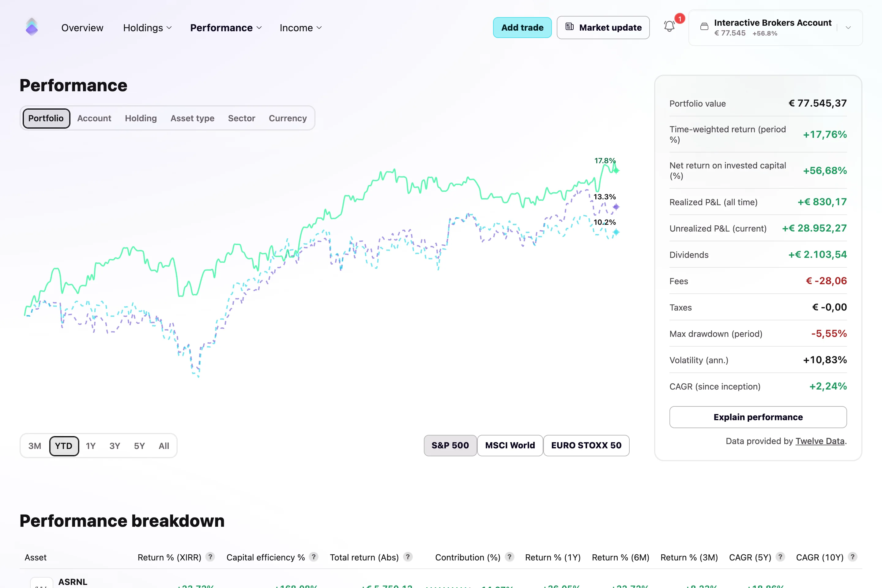This screenshot has width=882, height=588.
Task: Click the account wallet icon
Action: (x=704, y=27)
